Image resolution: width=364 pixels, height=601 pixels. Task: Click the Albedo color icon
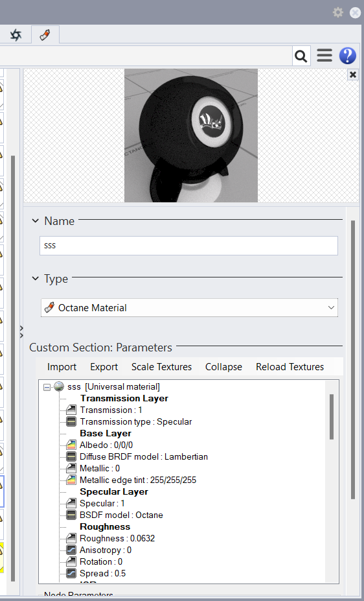click(71, 445)
